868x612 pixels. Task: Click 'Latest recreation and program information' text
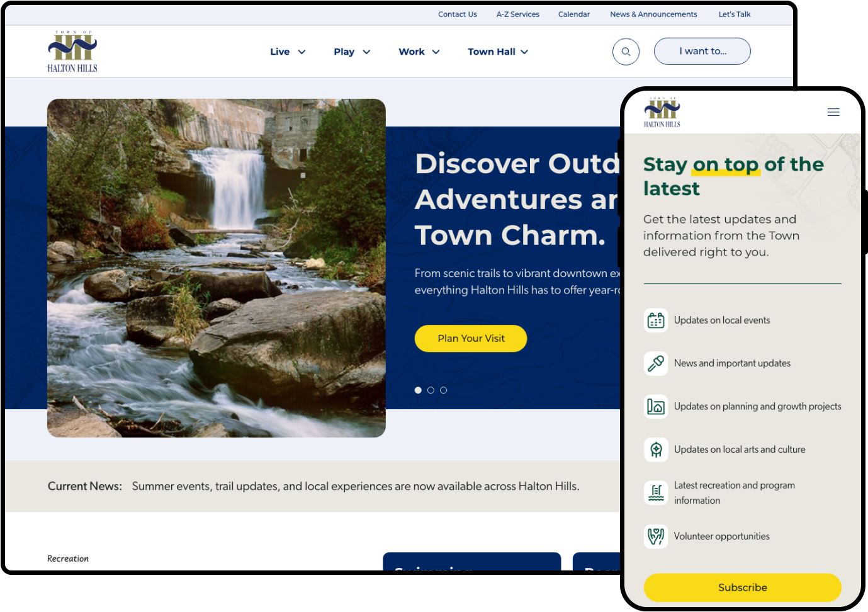(x=735, y=493)
